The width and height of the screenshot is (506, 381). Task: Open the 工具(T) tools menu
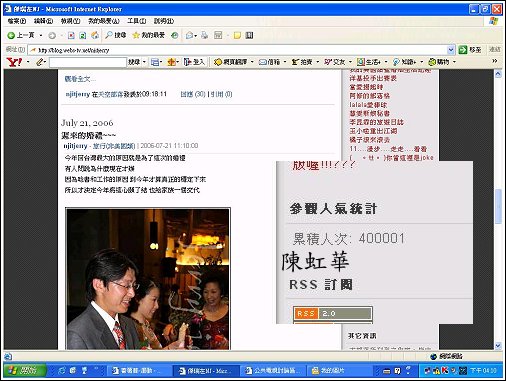point(137,21)
